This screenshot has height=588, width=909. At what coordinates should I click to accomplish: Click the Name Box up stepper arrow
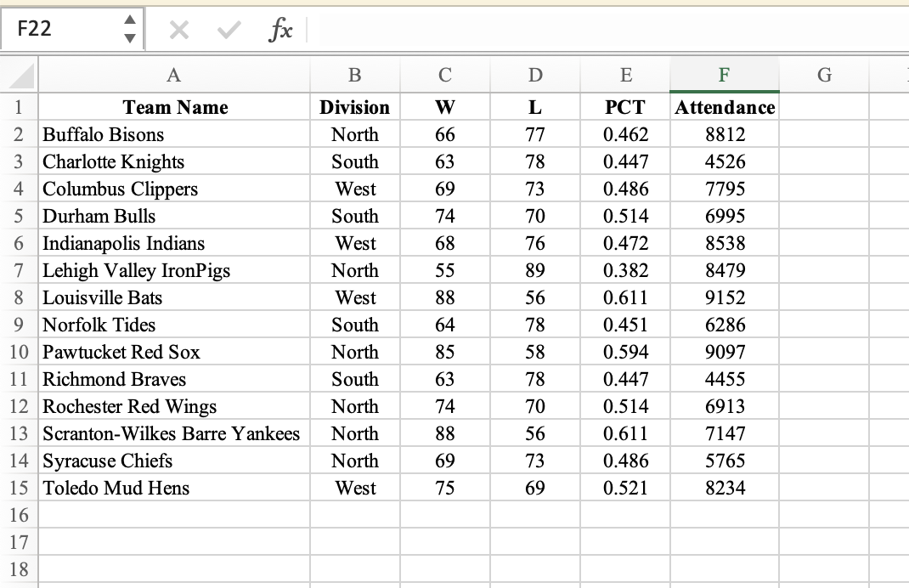130,21
